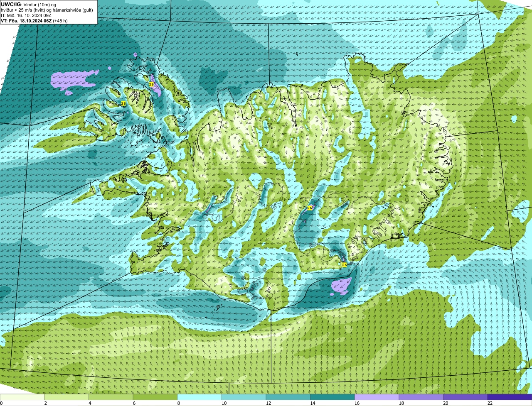Click the 14–16 m/s dark teal legend swatch
This screenshot has width=532, height=406.
point(332,397)
